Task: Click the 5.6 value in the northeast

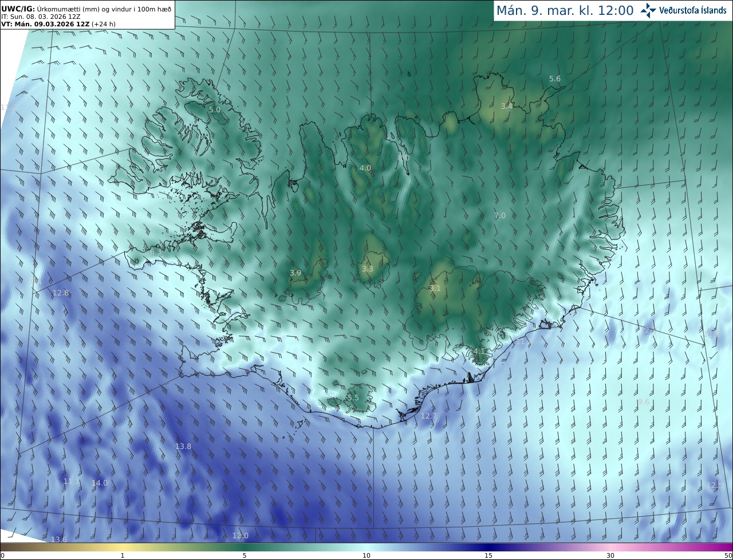Action: 555,79
